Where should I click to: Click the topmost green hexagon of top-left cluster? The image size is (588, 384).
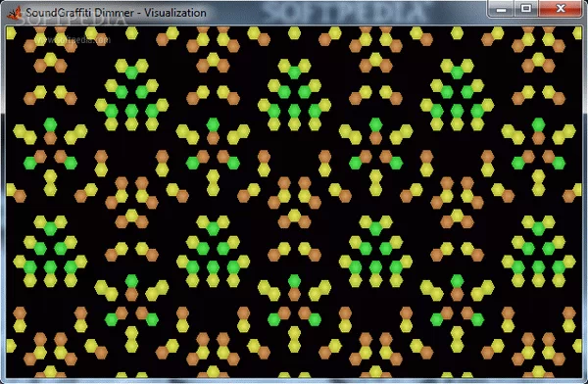tap(131, 72)
